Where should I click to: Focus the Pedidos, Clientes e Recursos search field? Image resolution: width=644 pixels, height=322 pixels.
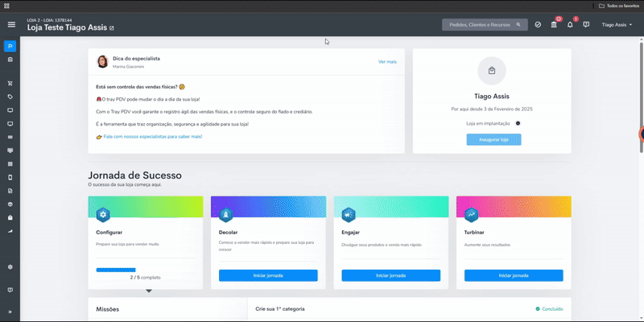click(485, 25)
